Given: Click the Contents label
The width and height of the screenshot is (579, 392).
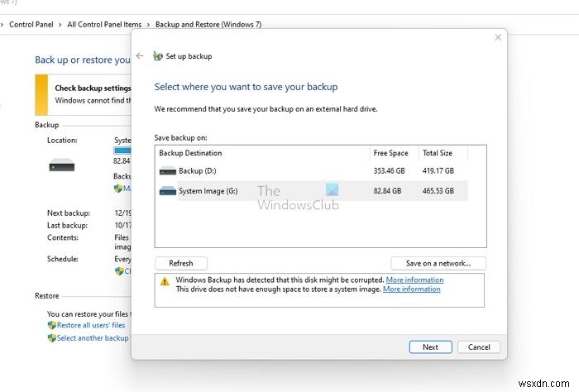Looking at the screenshot, I should [63, 237].
